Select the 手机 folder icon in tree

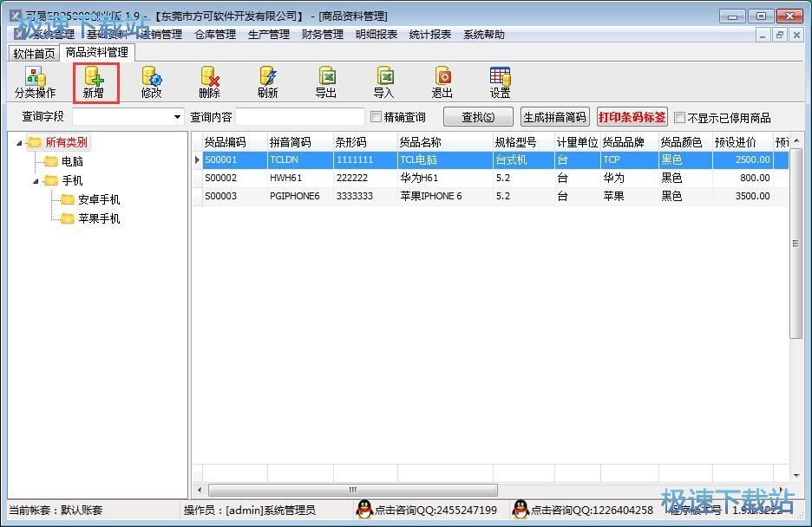point(50,180)
